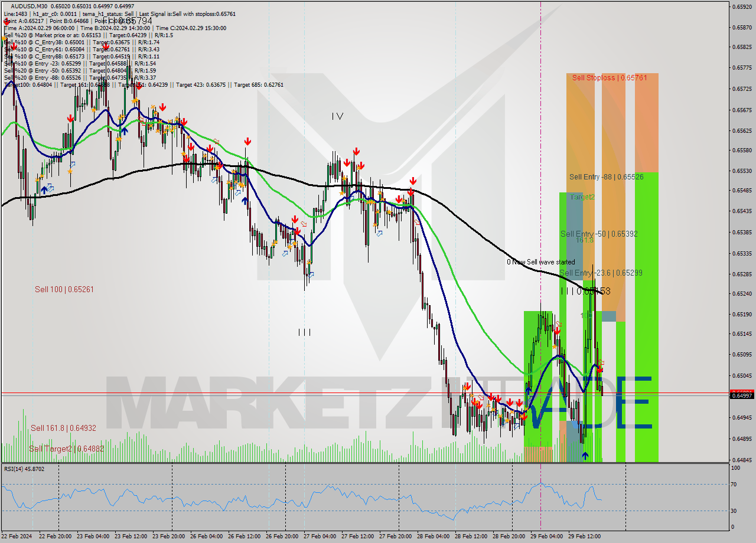The width and height of the screenshot is (756, 543).
Task: Click the 'Sell Entry -23.6 | 0.65299' label
Action: point(601,273)
